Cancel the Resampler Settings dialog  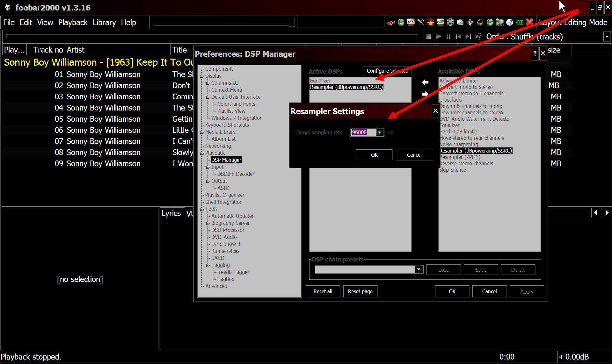(x=414, y=155)
